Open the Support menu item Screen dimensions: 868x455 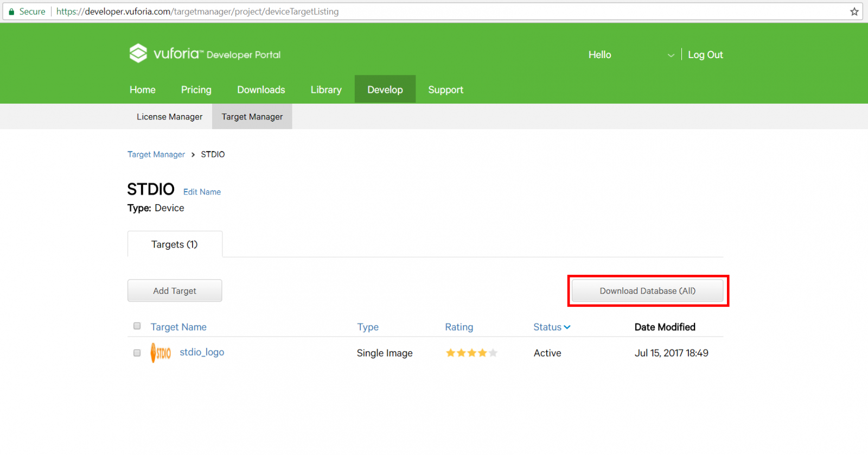pyautogui.click(x=446, y=90)
